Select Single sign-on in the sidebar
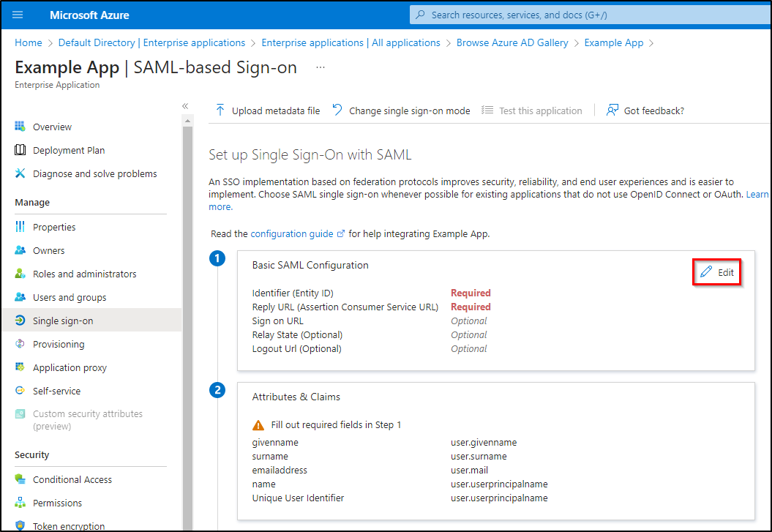This screenshot has width=772, height=532. tap(63, 321)
